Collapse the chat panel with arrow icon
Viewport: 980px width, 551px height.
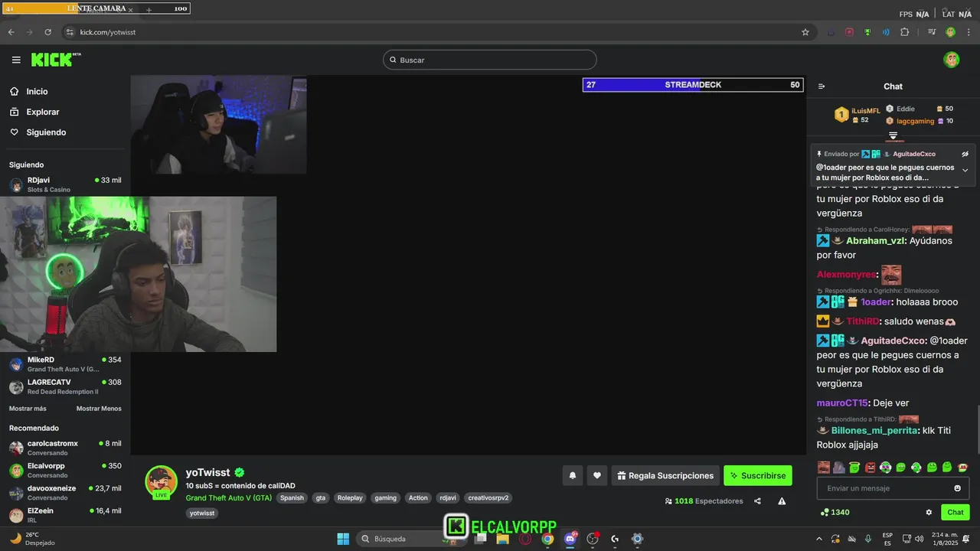point(822,86)
